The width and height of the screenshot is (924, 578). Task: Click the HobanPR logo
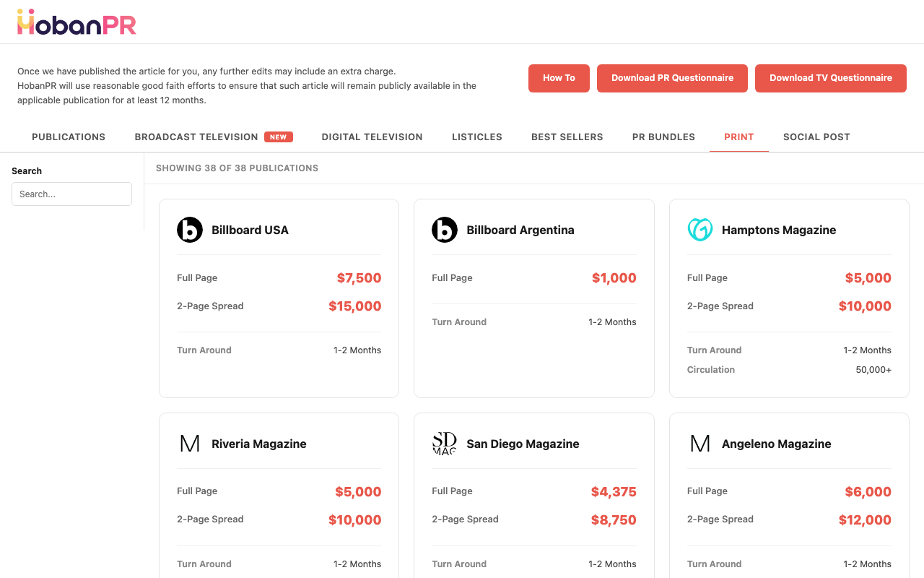click(77, 22)
